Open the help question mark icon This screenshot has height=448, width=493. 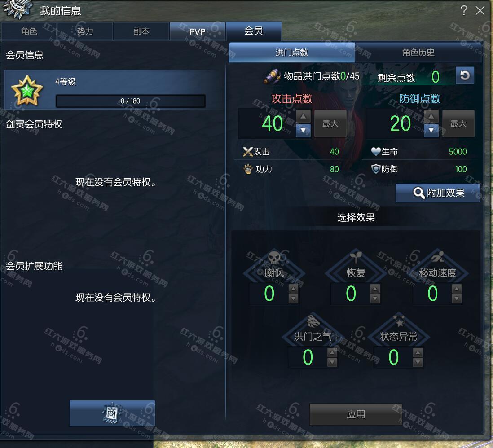[x=464, y=10]
